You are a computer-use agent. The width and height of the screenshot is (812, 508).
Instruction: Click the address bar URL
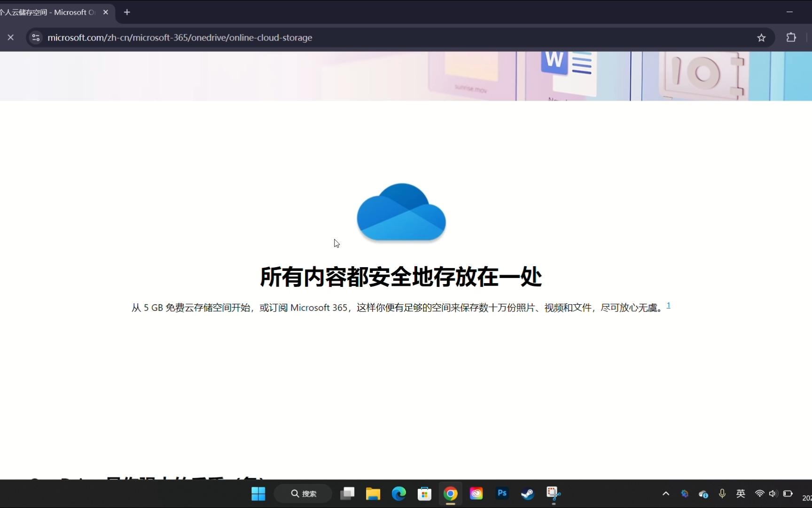180,38
